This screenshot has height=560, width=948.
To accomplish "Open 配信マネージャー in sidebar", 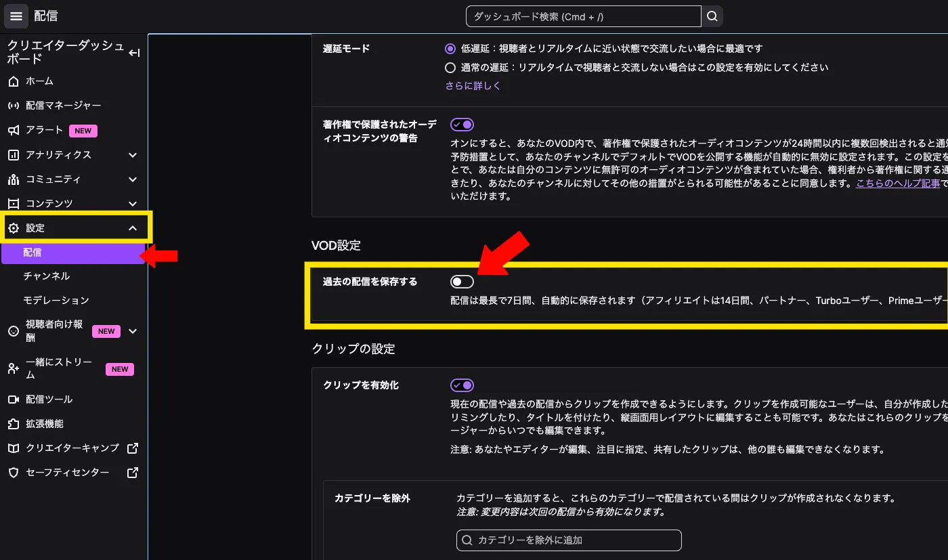I will pyautogui.click(x=63, y=106).
